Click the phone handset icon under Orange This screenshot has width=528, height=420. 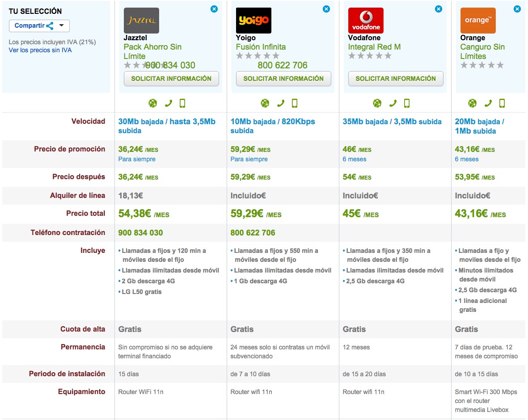click(x=488, y=103)
